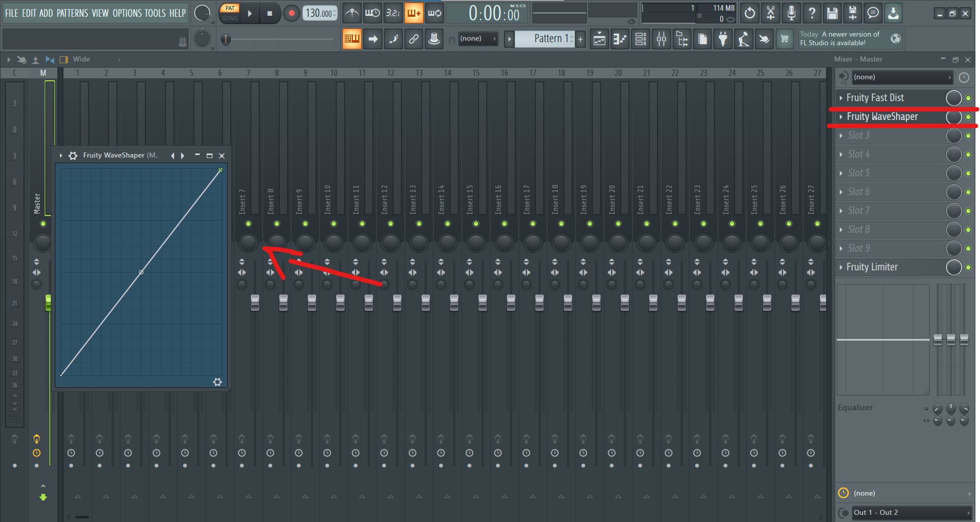
Task: Open the OPTIONS menu
Action: (x=127, y=13)
